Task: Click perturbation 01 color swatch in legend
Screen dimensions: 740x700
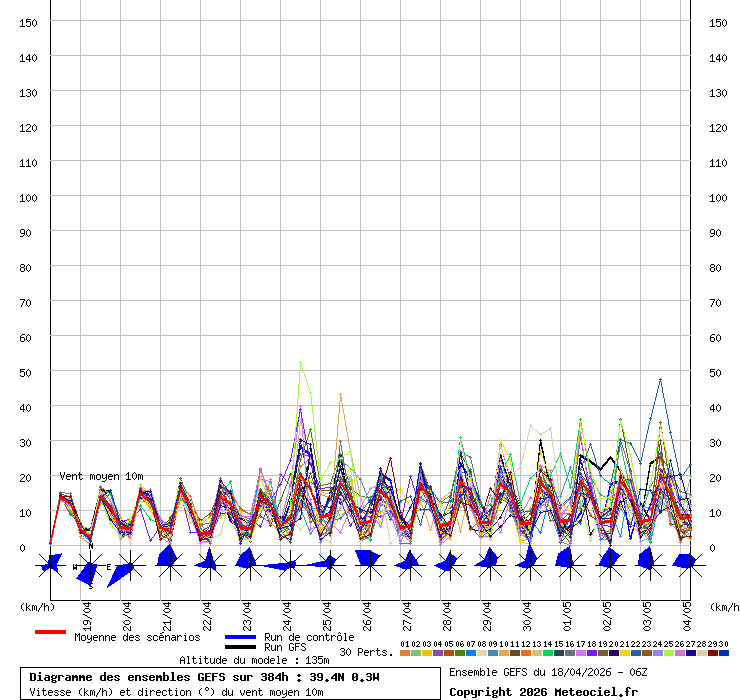Action: 404,653
